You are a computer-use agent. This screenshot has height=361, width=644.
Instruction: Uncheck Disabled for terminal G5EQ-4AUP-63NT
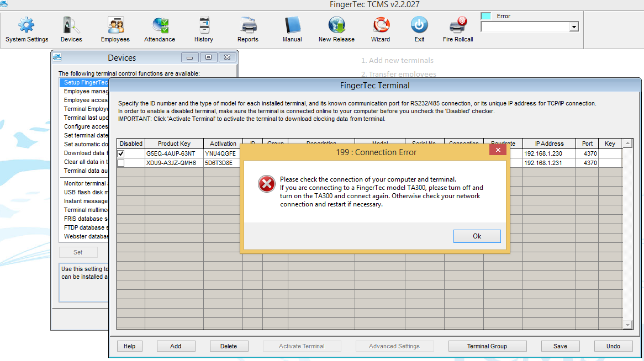pyautogui.click(x=121, y=153)
